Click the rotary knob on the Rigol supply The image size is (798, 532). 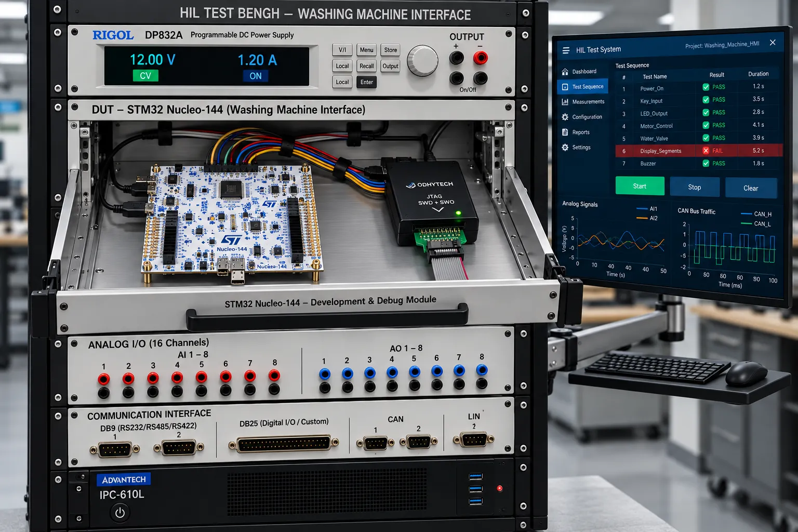[422, 61]
